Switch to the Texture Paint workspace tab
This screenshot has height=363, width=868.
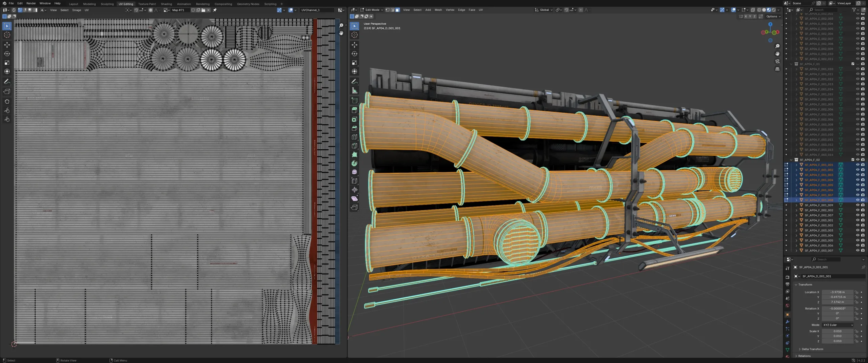pyautogui.click(x=147, y=4)
